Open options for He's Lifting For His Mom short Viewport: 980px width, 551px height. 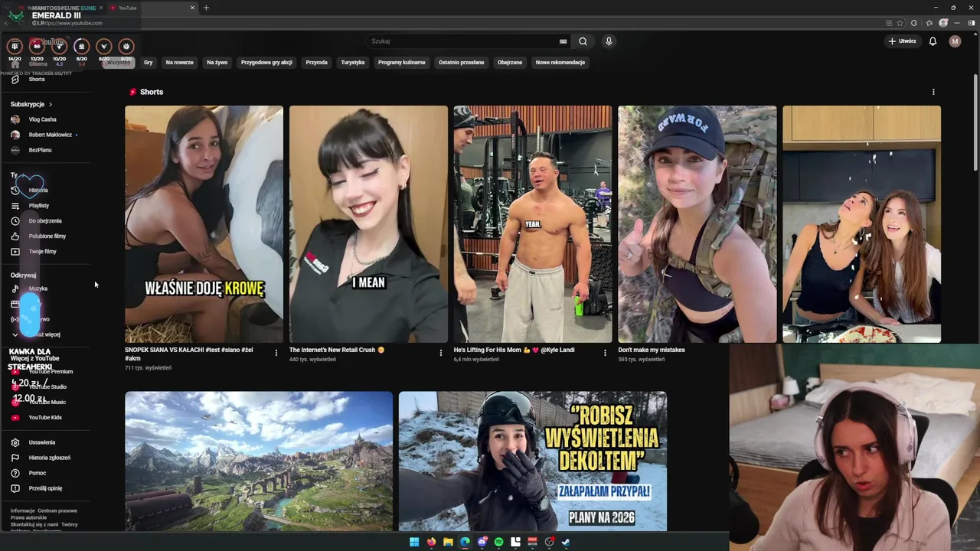click(x=605, y=353)
